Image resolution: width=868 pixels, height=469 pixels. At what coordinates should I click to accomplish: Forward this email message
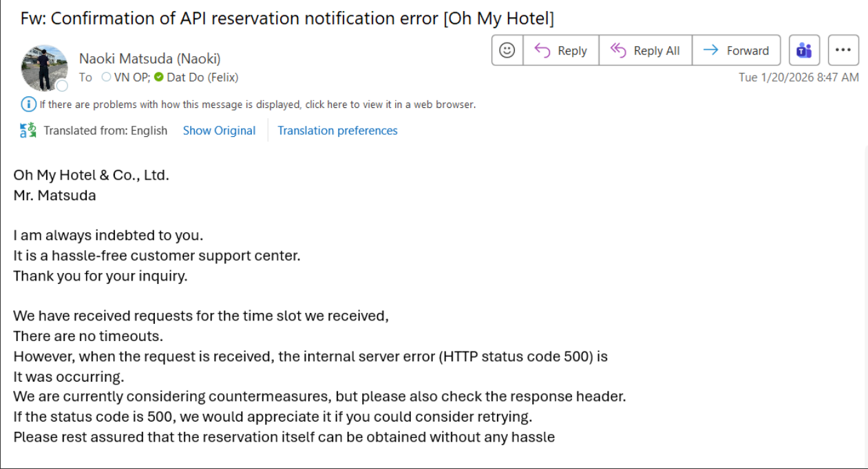click(737, 50)
